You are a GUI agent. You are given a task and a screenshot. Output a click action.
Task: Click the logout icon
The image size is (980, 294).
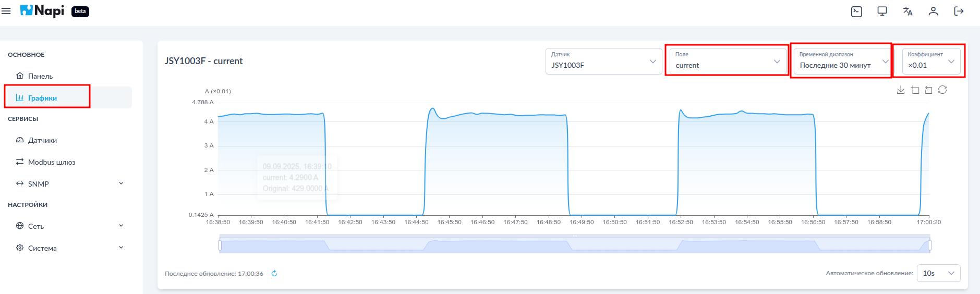click(959, 11)
